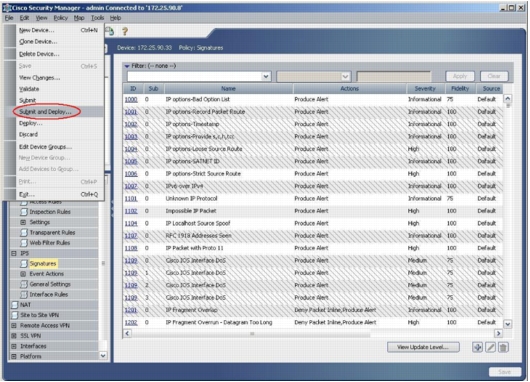Screen dimensions: 530x382
Task: Open the first filter dropdown
Action: pos(266,76)
